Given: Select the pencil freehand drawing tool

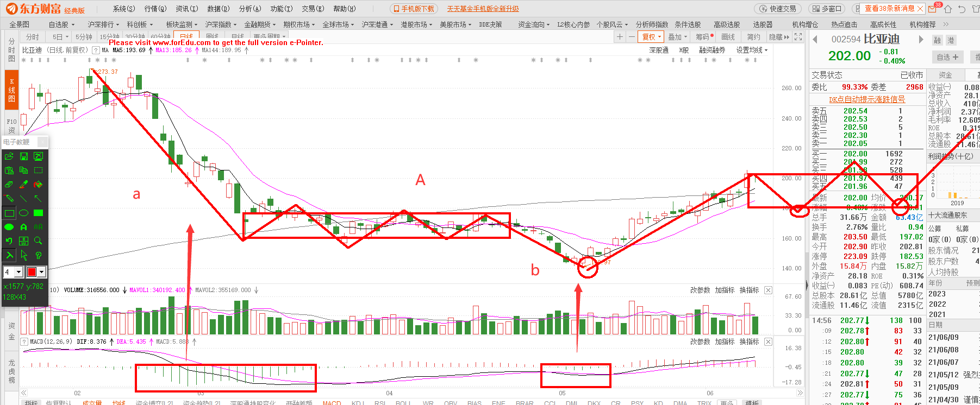Looking at the screenshot, I should tap(9, 199).
